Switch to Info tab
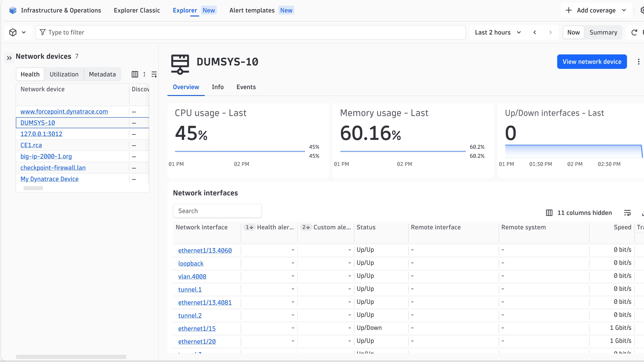 point(218,87)
